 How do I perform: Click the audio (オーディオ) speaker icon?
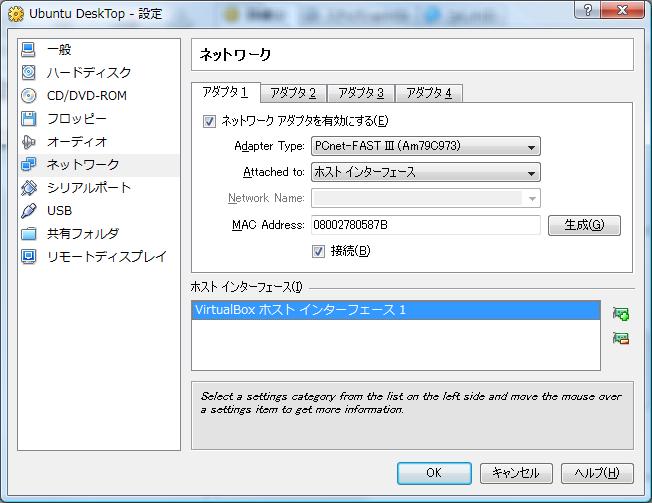point(28,142)
